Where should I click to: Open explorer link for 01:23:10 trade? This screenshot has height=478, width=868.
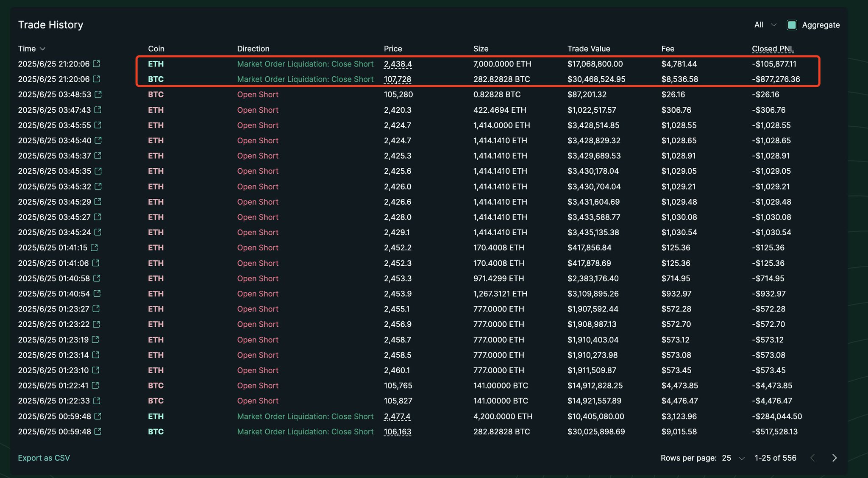(x=96, y=370)
